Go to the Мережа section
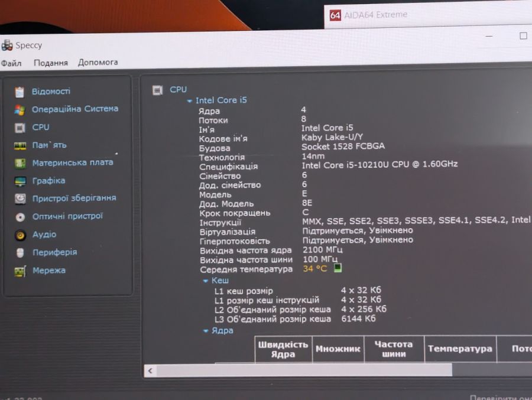This screenshot has height=400, width=532. pyautogui.click(x=49, y=271)
